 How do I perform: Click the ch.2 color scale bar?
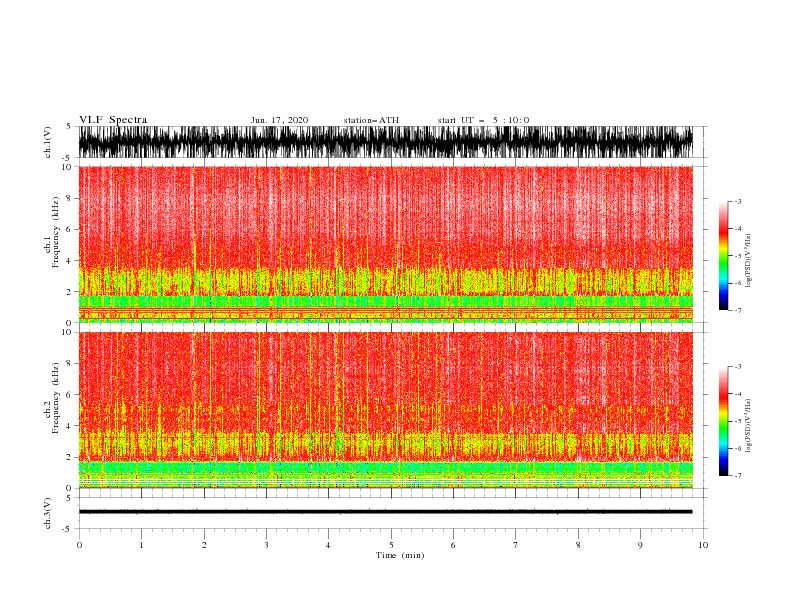click(x=723, y=421)
